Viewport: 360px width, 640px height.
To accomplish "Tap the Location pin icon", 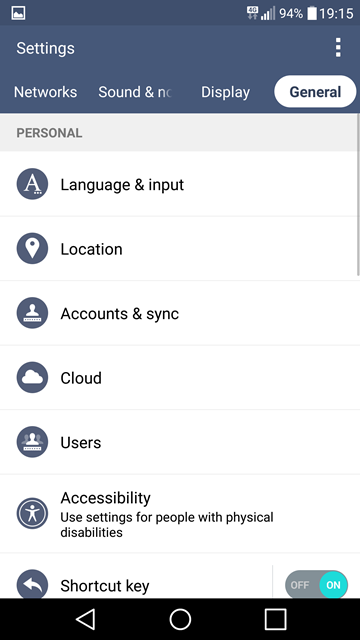I will [x=32, y=249].
